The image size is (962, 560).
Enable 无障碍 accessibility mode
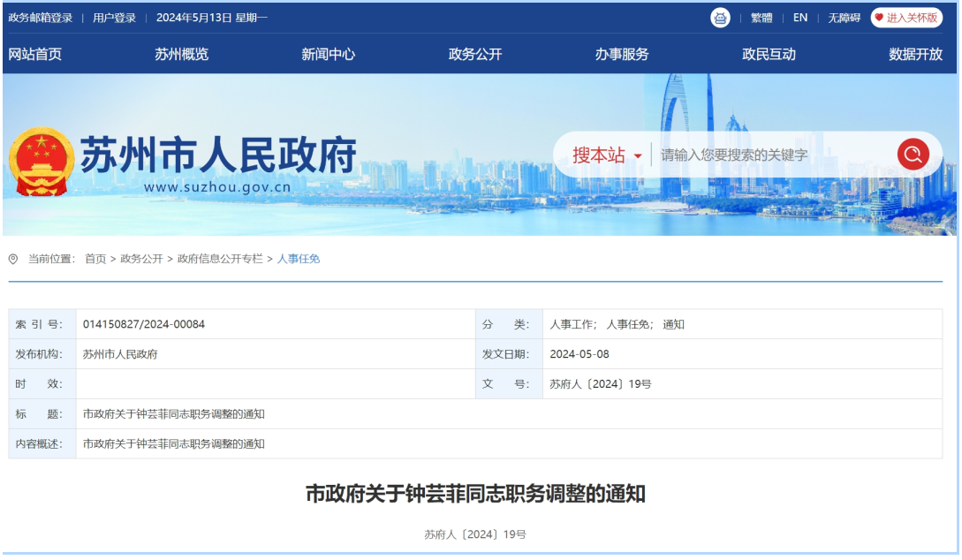click(x=844, y=18)
